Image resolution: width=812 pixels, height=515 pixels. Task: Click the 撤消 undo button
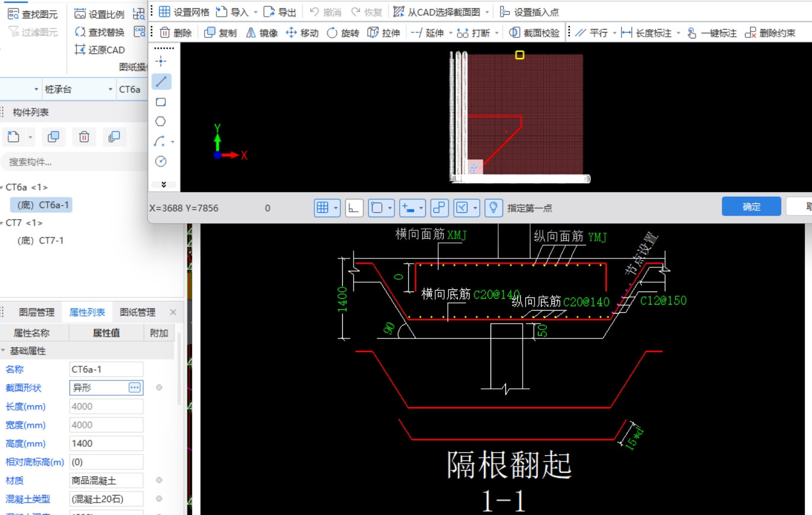pyautogui.click(x=326, y=12)
